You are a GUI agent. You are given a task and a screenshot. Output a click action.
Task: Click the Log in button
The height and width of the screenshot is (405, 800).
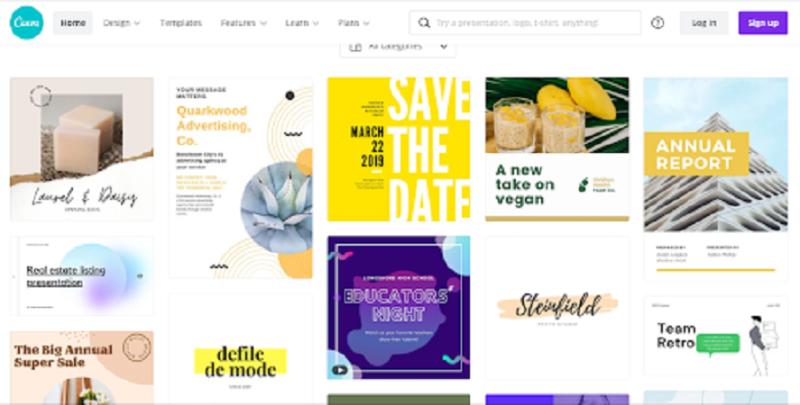(704, 23)
